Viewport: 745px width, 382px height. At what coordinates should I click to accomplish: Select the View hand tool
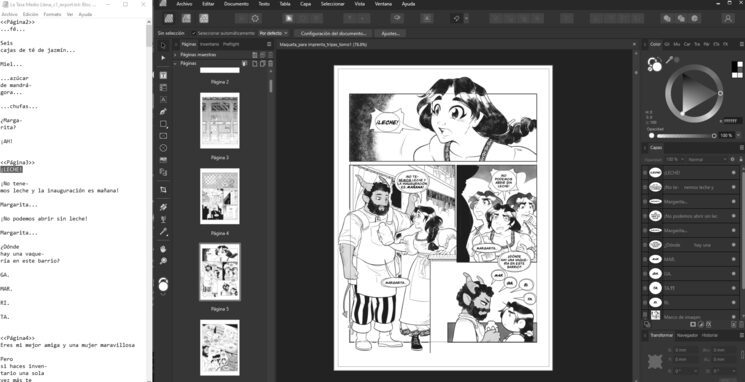163,248
